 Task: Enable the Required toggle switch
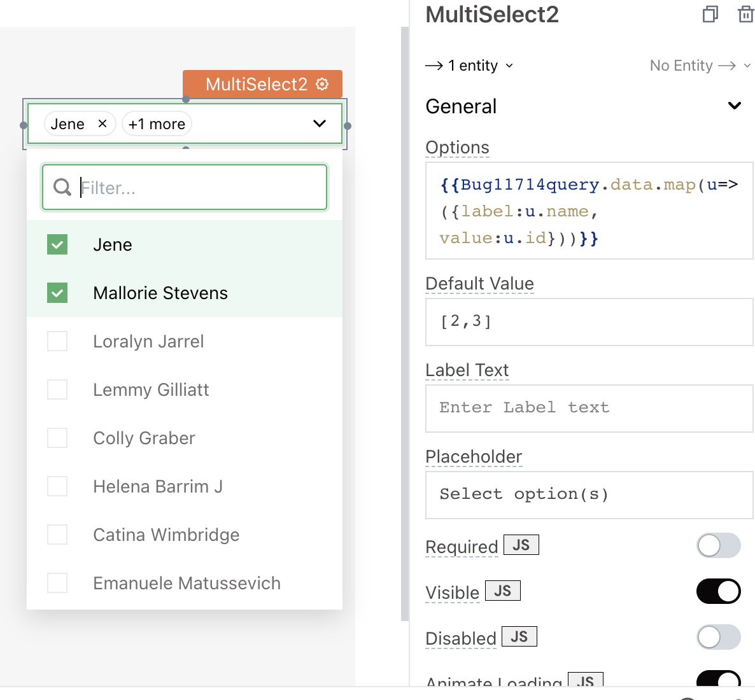[x=719, y=545]
